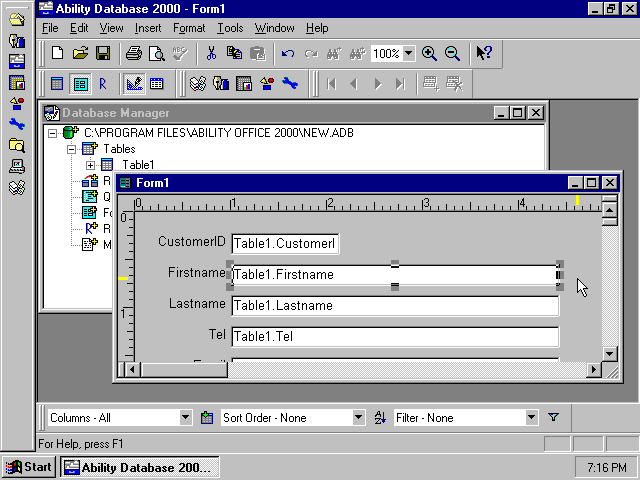Open the Sort Order - None dropdown
The image size is (640, 480).
tap(358, 418)
